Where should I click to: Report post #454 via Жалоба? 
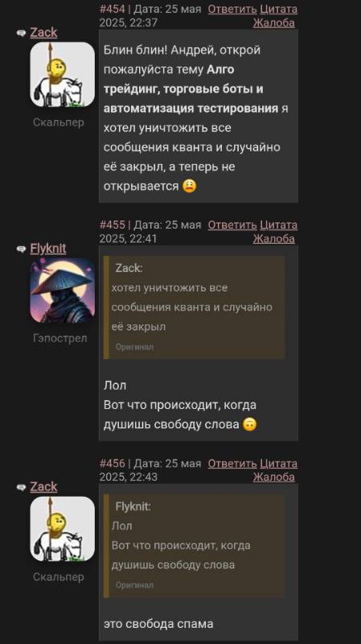273,23
